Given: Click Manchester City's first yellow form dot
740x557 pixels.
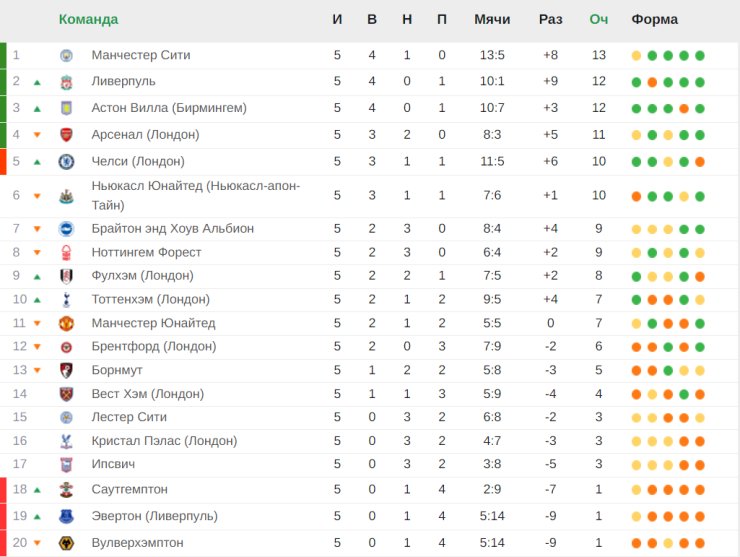Looking at the screenshot, I should pos(636,56).
